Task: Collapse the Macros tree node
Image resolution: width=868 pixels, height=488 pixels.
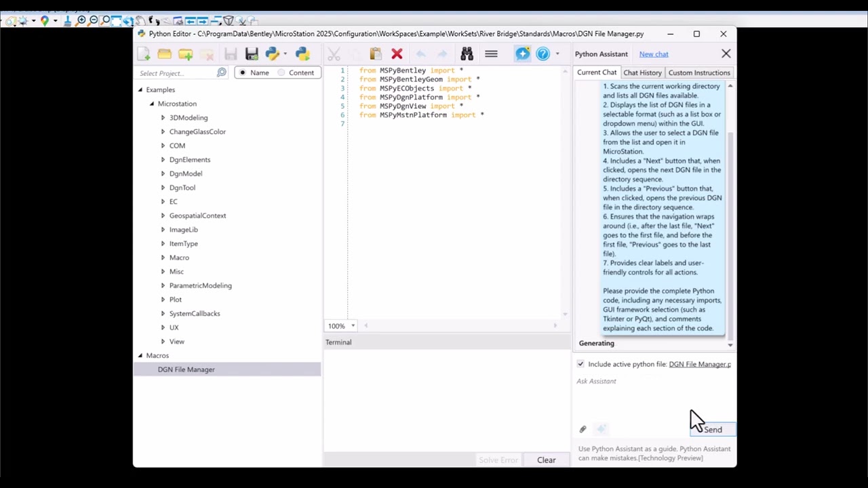Action: click(140, 355)
